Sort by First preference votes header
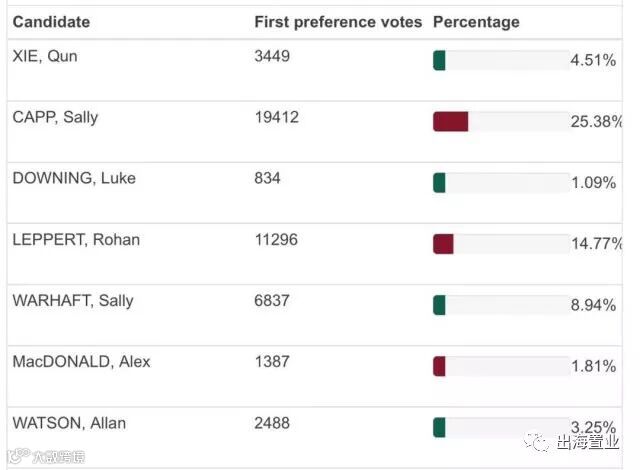The image size is (640, 470). point(338,22)
